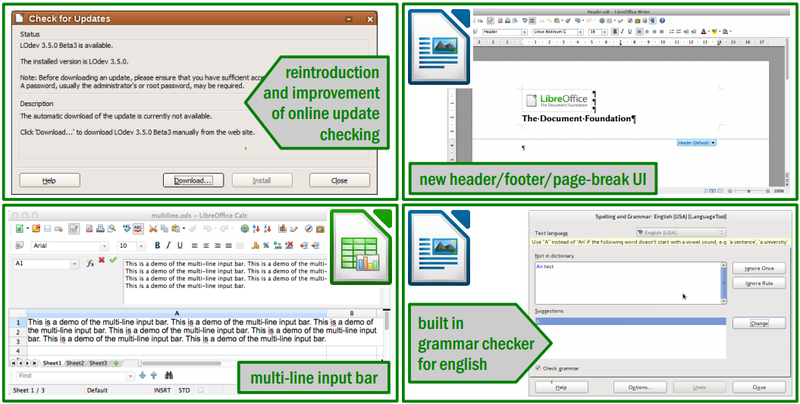
Task: Open Function Wizard fx icon in Calc
Action: coord(90,263)
